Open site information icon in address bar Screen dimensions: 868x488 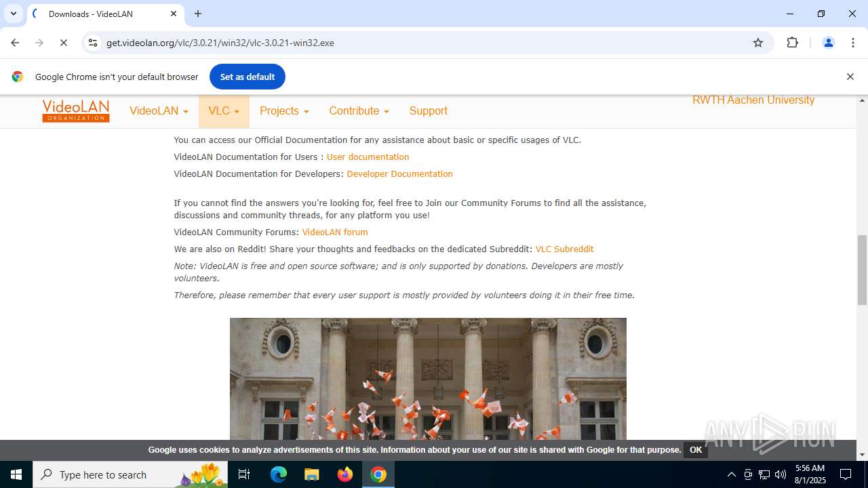(x=93, y=43)
